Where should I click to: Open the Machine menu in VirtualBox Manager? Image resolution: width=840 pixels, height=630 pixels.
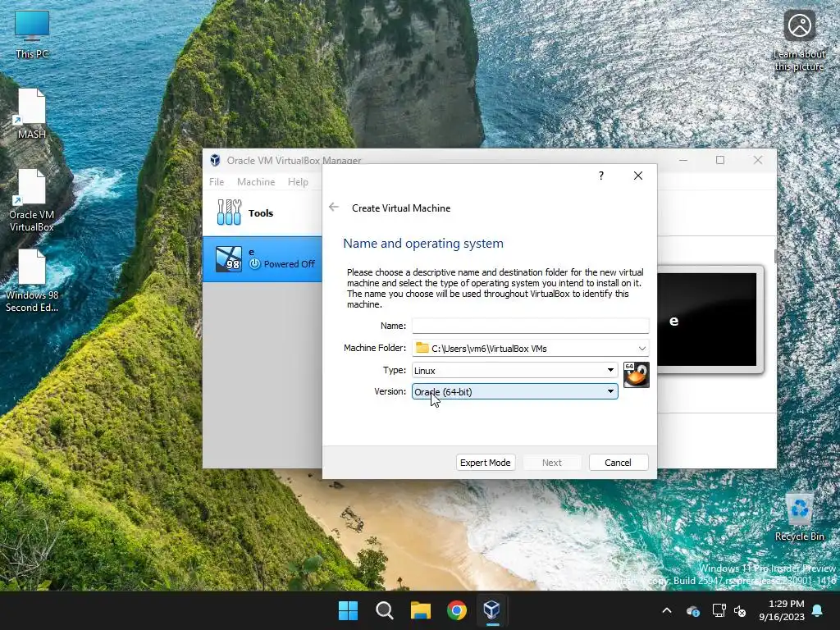[x=256, y=182]
